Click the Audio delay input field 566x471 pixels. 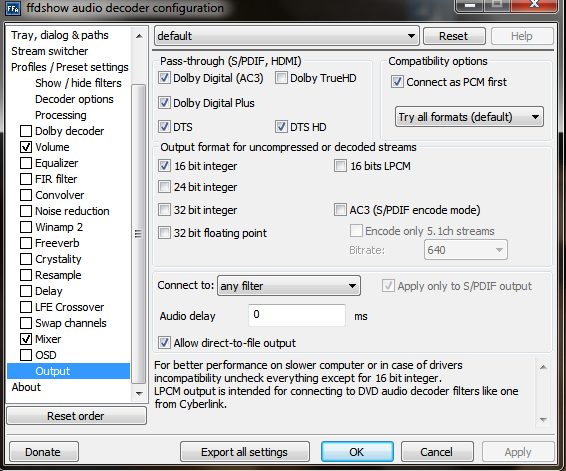(297, 315)
